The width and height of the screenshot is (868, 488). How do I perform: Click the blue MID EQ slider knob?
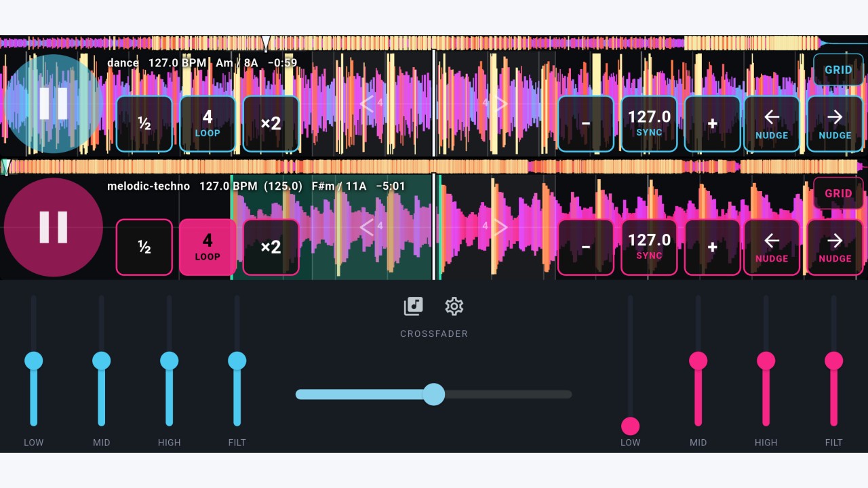pyautogui.click(x=102, y=361)
